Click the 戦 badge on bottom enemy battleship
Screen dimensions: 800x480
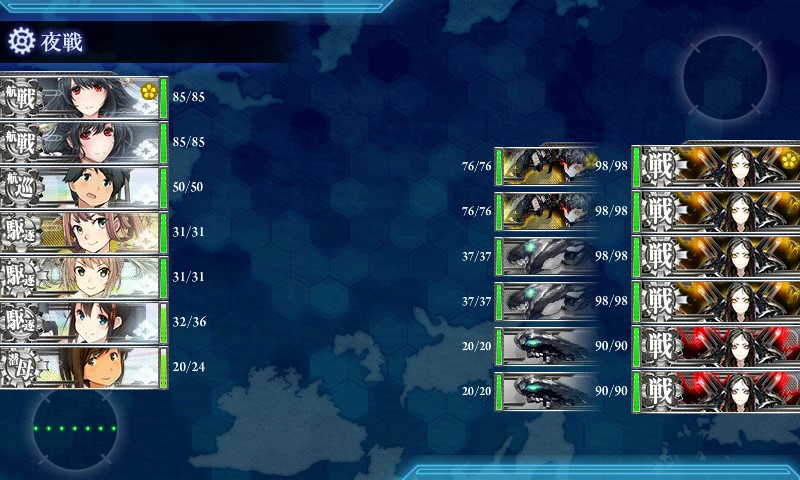tap(659, 392)
